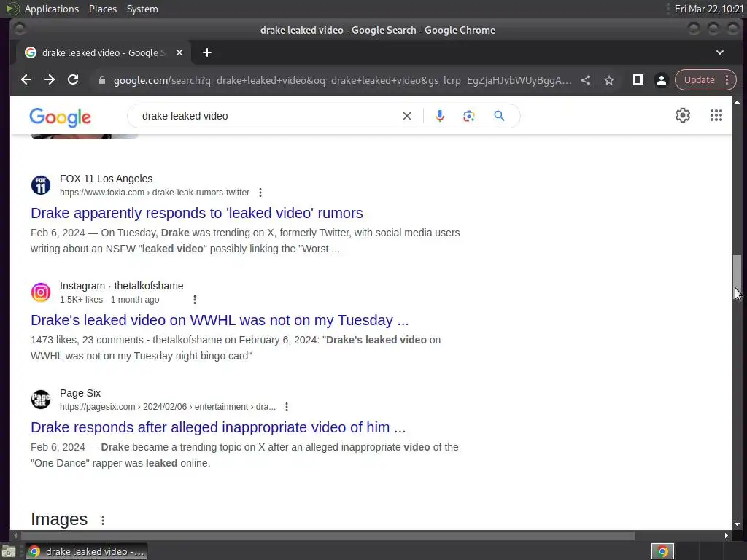Click the clock showing Fri Mar 22
This screenshot has width=747, height=560.
point(709,9)
